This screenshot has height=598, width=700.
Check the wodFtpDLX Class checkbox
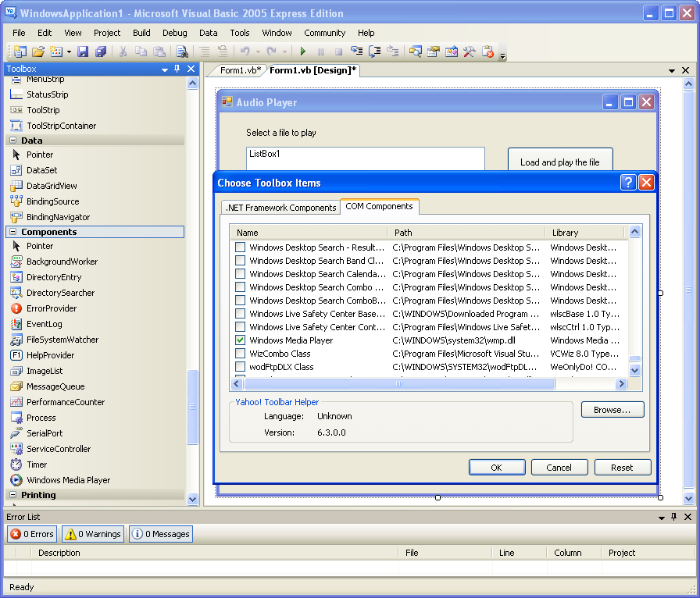[240, 367]
